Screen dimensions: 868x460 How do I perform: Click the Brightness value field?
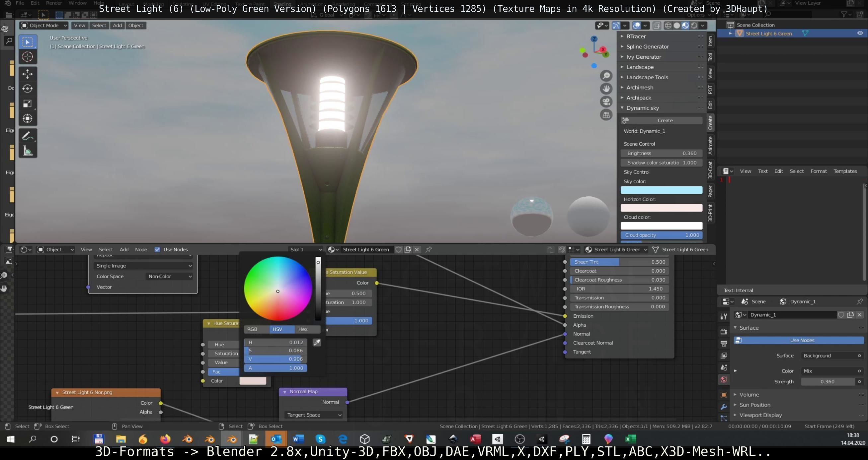pos(662,154)
